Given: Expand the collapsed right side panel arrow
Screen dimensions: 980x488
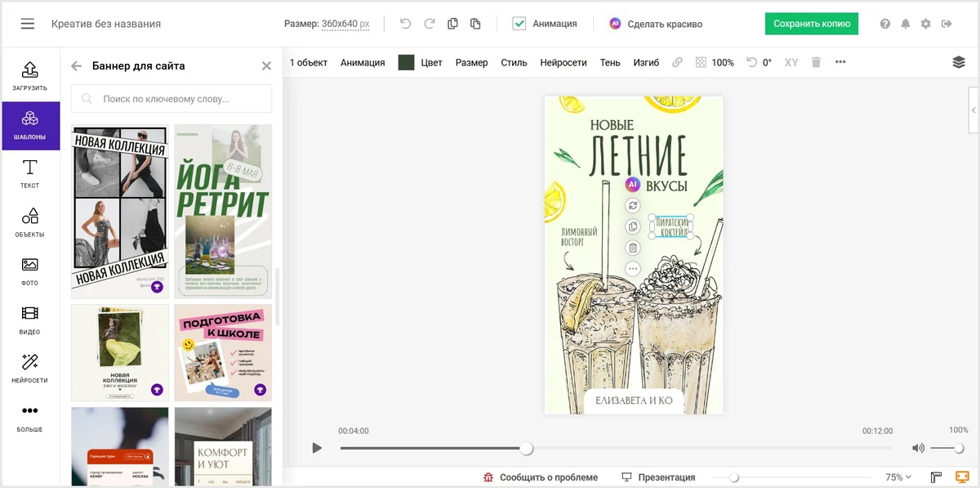Looking at the screenshot, I should click(973, 110).
